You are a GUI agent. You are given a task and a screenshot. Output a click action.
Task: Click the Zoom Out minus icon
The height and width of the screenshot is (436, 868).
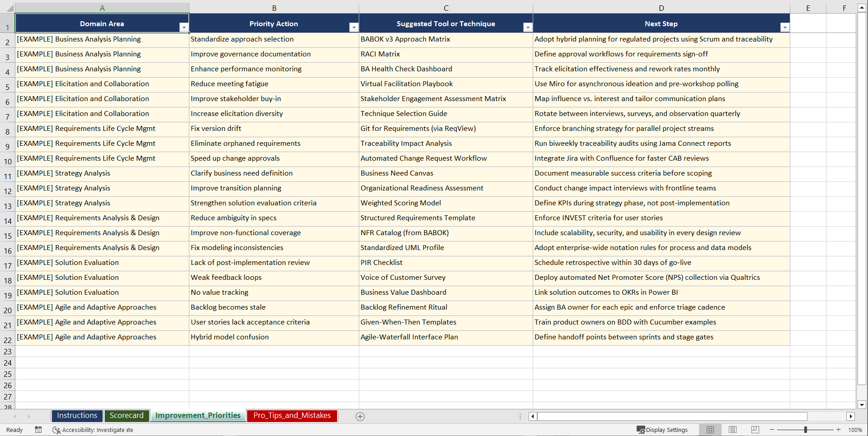(772, 429)
